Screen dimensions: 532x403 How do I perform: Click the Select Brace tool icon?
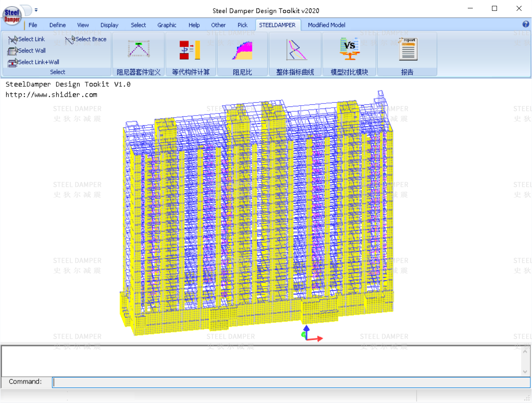pyautogui.click(x=70, y=40)
